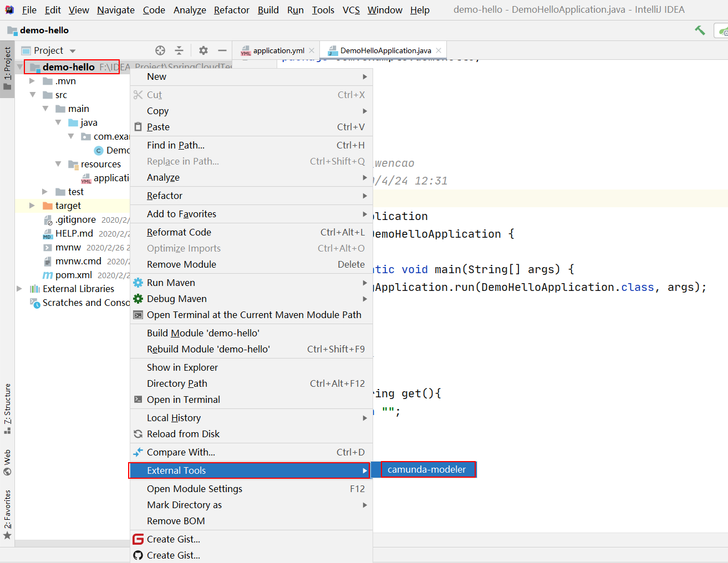The image size is (728, 563).
Task: Click the Paste clipboard icon
Action: tap(138, 127)
